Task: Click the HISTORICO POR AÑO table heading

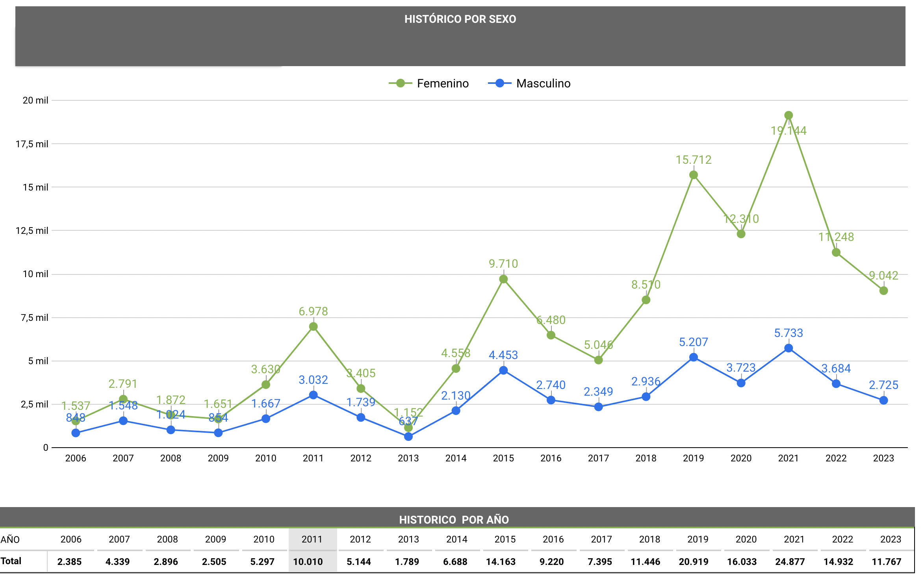Action: 454,520
